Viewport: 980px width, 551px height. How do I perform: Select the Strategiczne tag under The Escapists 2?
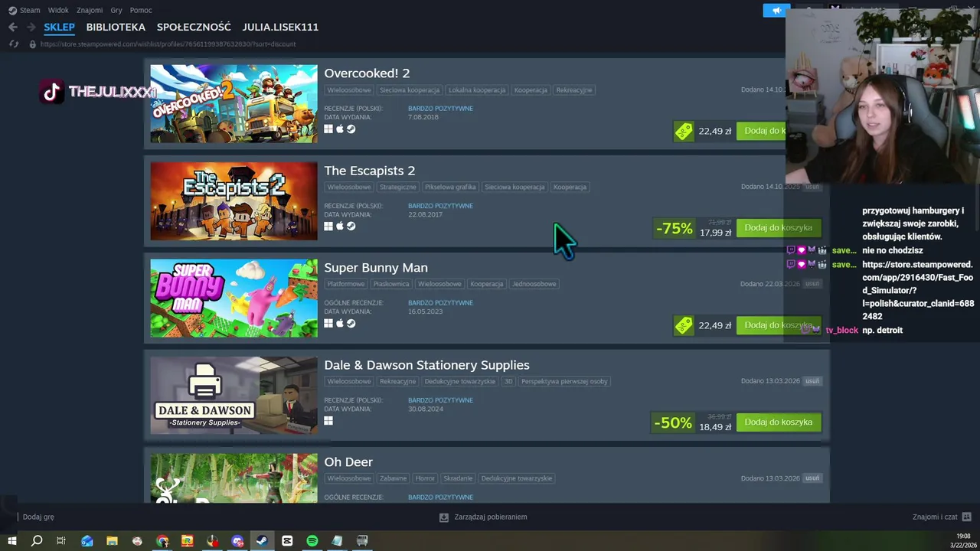pyautogui.click(x=398, y=187)
